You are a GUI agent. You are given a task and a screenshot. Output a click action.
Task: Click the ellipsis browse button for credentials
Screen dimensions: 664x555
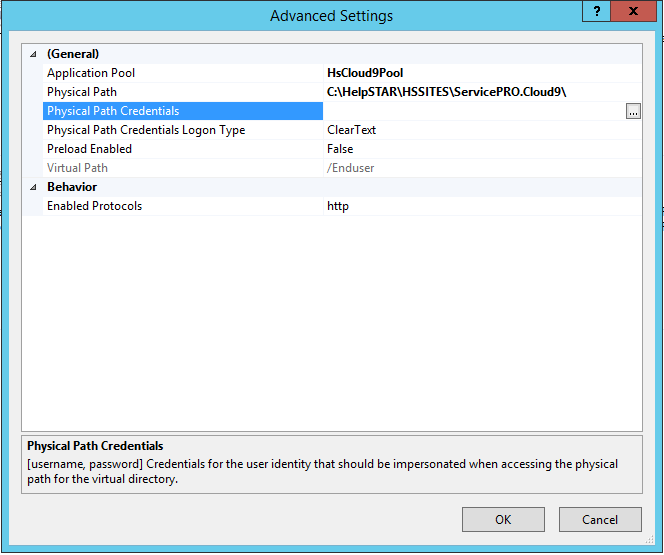[633, 112]
